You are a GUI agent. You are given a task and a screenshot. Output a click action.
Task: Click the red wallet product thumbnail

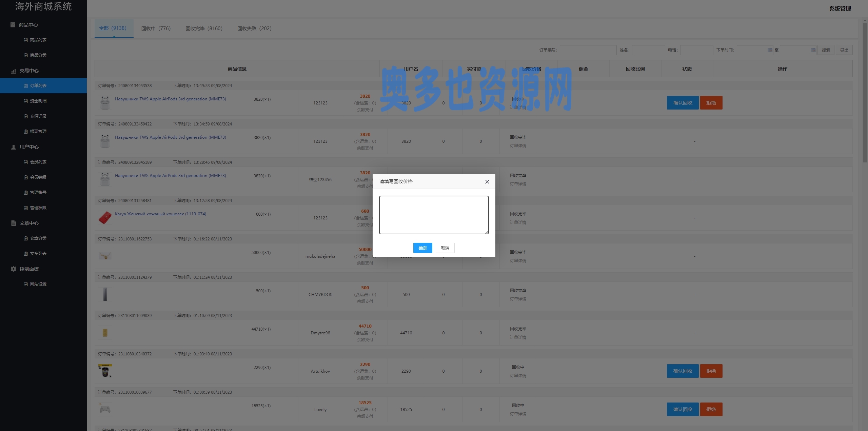(x=105, y=218)
